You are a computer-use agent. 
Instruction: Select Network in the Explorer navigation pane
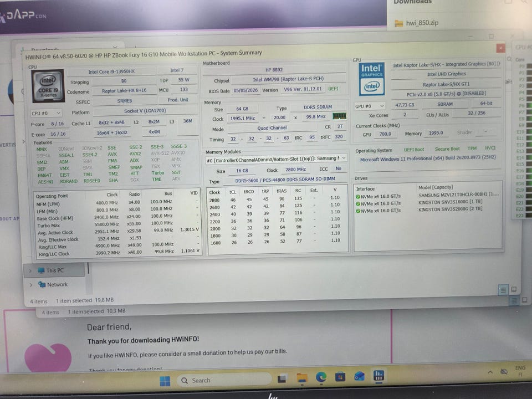tap(57, 284)
